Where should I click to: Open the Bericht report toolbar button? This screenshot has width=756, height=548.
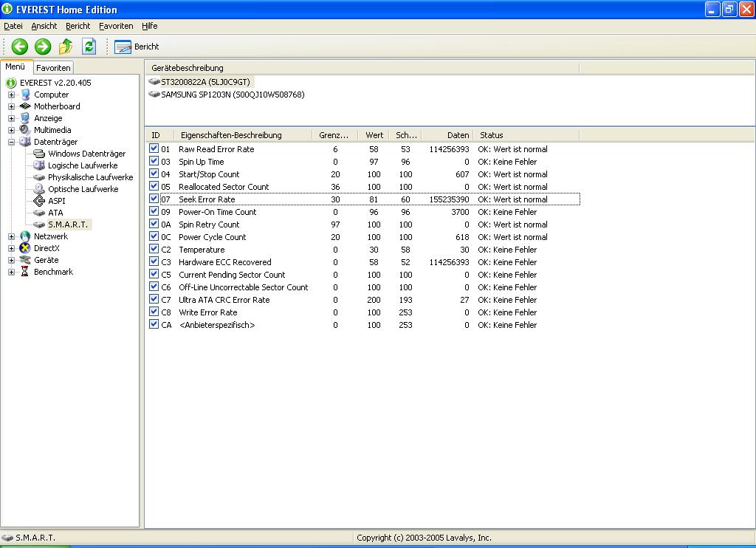point(137,47)
